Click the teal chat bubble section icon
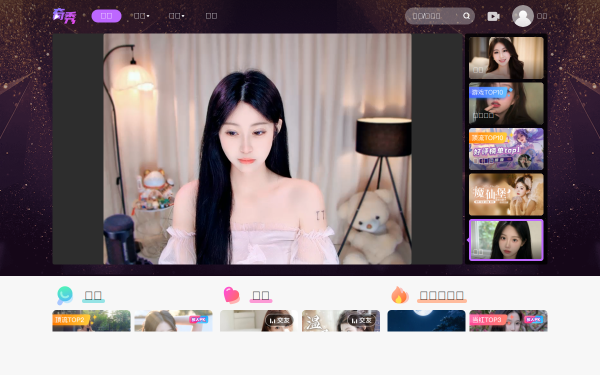600x375 pixels. 65,295
